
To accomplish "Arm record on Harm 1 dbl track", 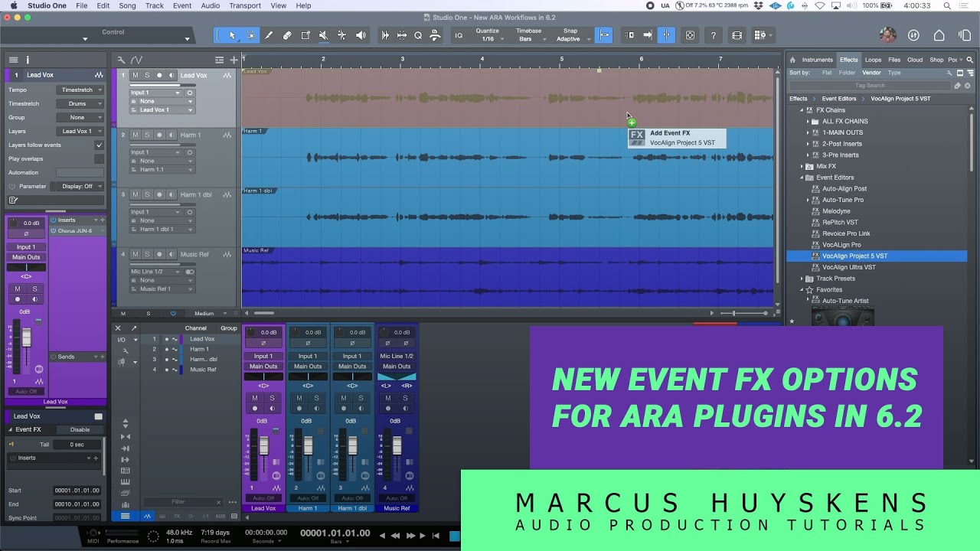I will [x=159, y=194].
